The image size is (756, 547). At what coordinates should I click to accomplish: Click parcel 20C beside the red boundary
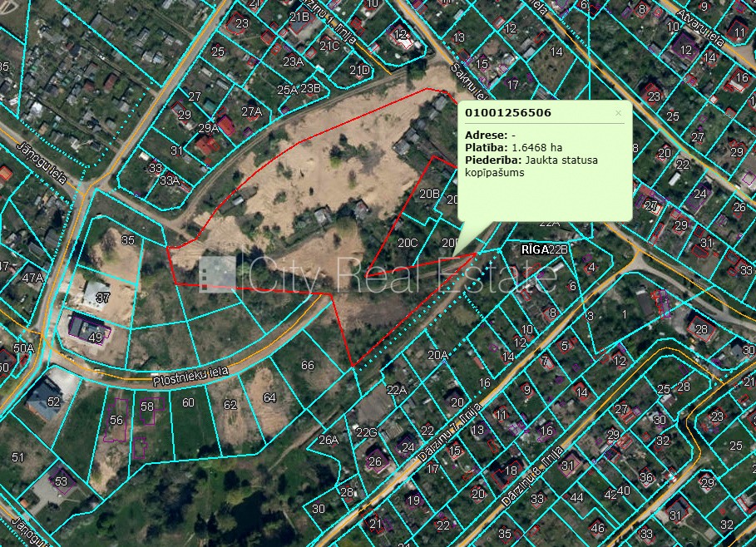[x=407, y=243]
